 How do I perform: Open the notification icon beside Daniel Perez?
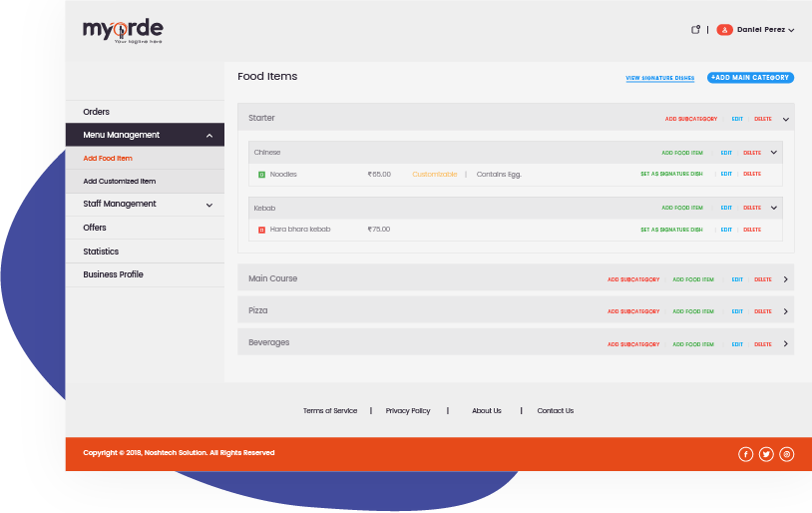point(695,30)
